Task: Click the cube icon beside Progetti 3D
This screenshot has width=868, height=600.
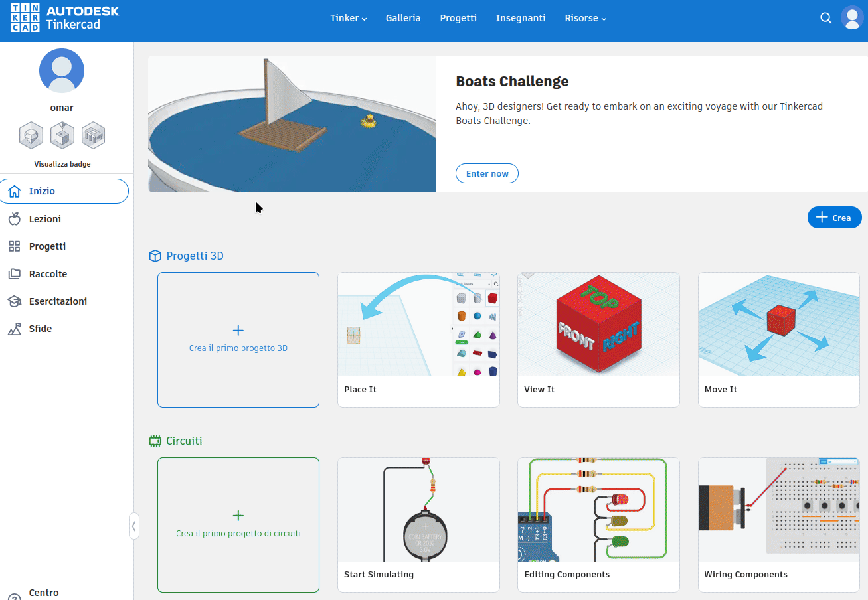Action: point(155,256)
